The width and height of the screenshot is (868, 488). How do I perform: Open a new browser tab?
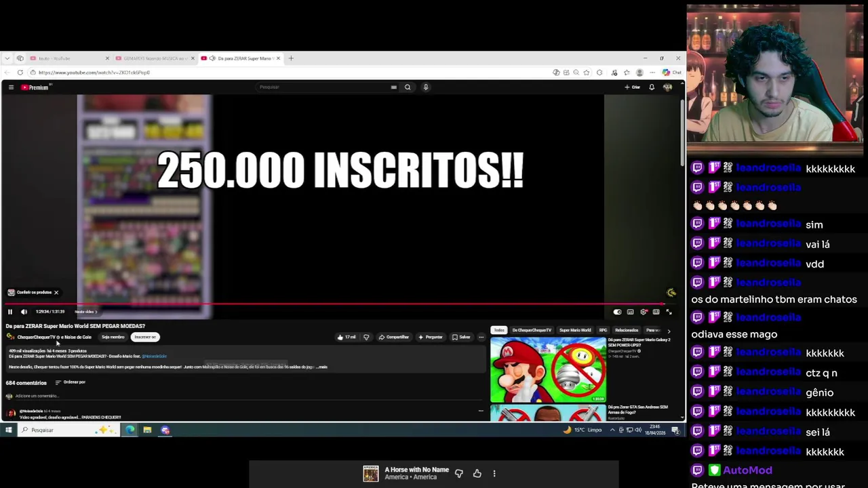tap(291, 58)
